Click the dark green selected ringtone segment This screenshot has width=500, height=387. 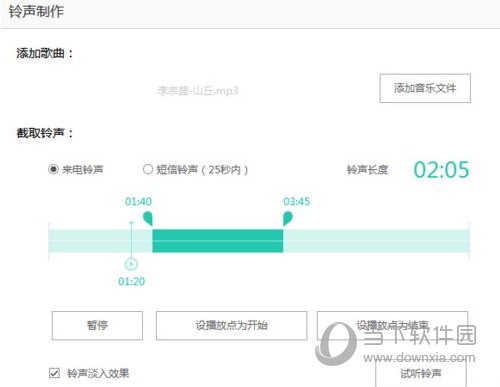pyautogui.click(x=218, y=241)
